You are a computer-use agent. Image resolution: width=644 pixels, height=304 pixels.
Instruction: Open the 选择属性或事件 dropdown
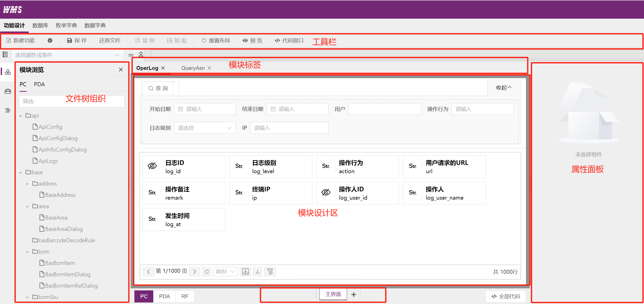(67, 55)
